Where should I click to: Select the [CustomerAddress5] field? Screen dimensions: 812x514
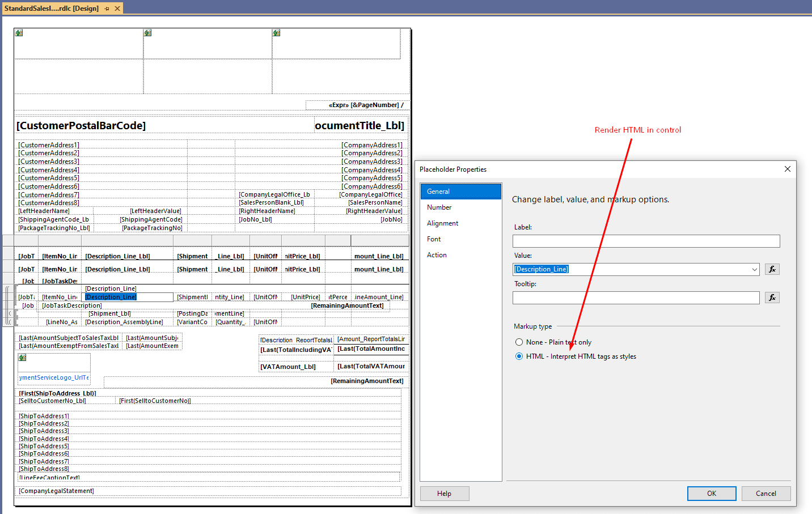(x=49, y=178)
